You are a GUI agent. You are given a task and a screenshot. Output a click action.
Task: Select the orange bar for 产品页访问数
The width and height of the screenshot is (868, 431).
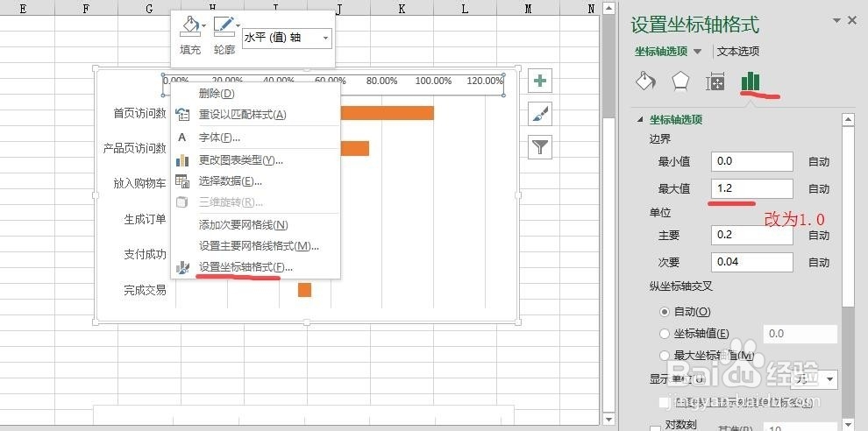[x=354, y=148]
